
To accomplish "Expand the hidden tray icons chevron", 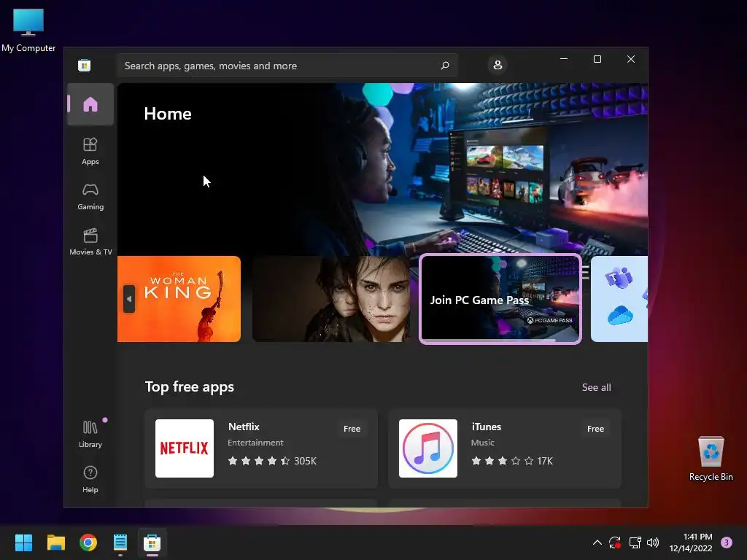I will click(597, 542).
